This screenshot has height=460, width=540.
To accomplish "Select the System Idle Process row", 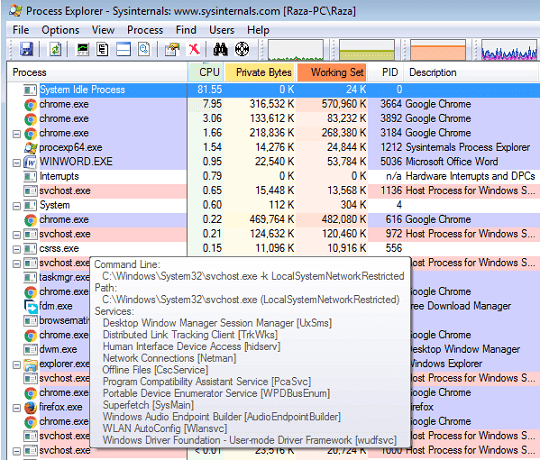I will pos(273,90).
